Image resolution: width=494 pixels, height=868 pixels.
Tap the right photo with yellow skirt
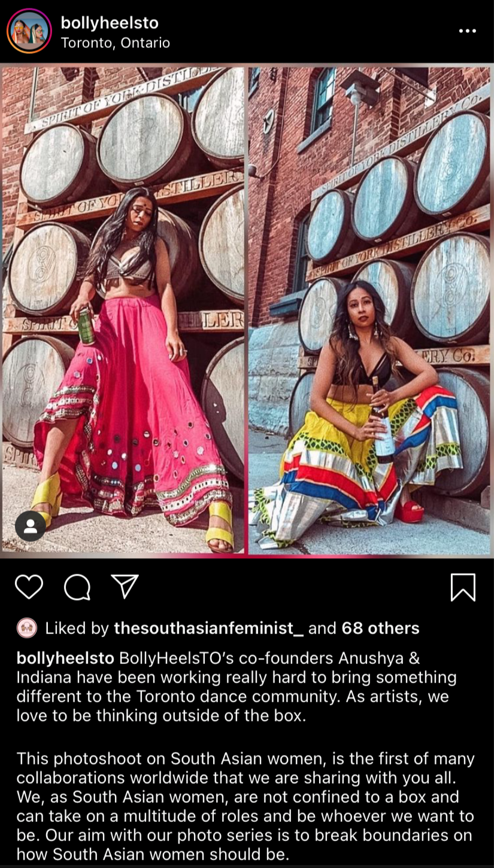369,310
